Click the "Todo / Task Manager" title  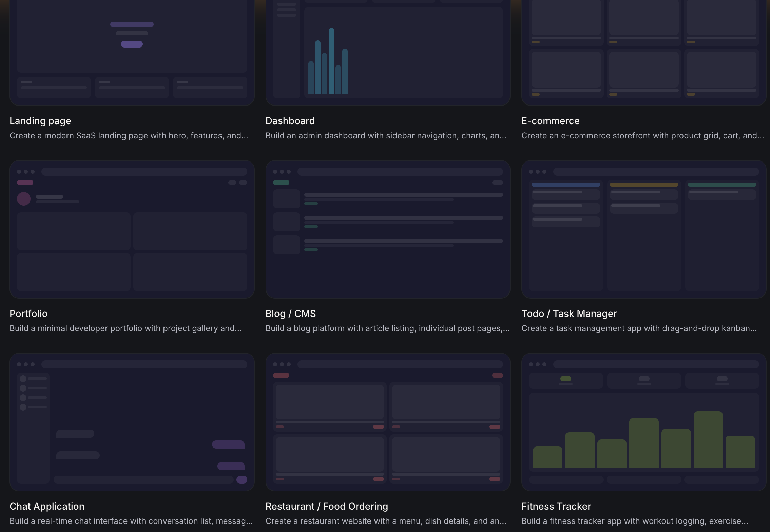(569, 314)
